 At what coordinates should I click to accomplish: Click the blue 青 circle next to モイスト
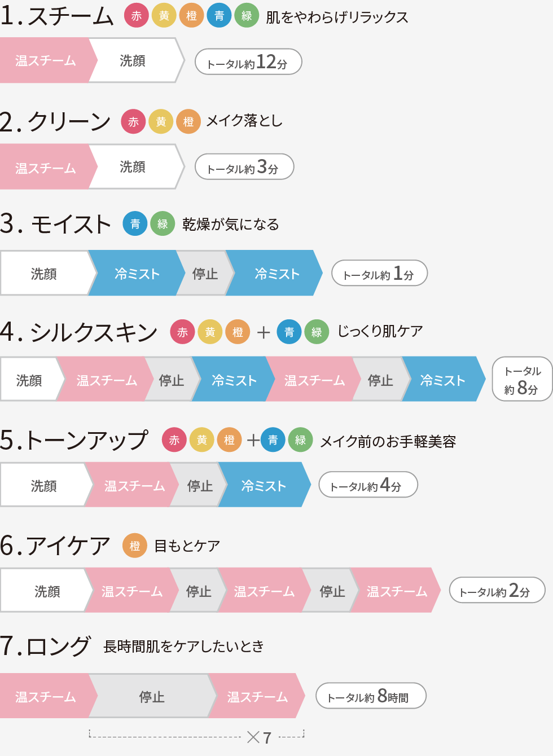[135, 224]
